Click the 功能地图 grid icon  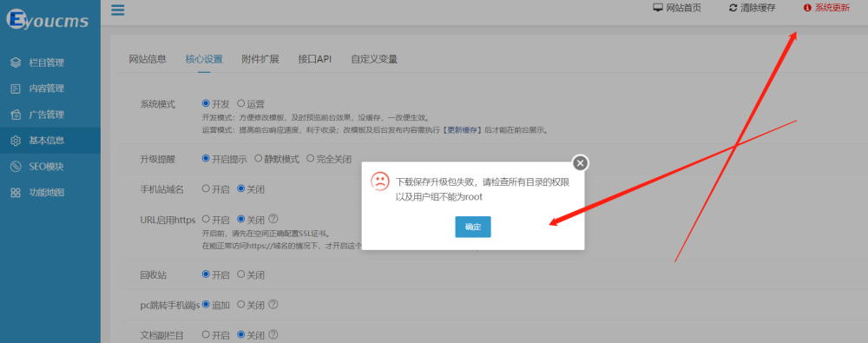point(16,193)
